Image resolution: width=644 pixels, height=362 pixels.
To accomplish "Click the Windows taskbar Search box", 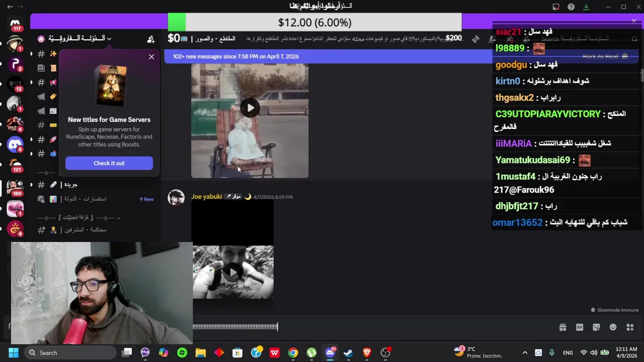I will [x=70, y=352].
